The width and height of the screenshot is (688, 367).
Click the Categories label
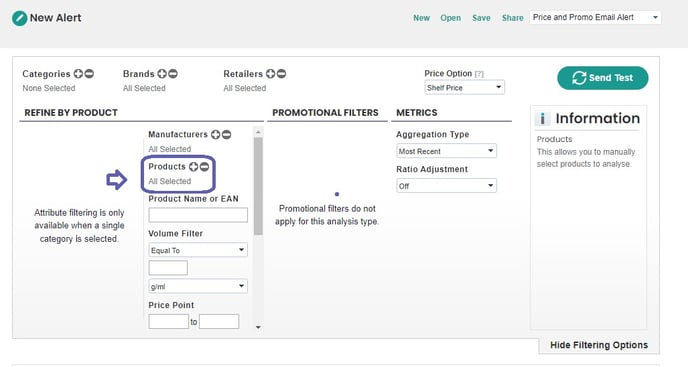click(46, 74)
